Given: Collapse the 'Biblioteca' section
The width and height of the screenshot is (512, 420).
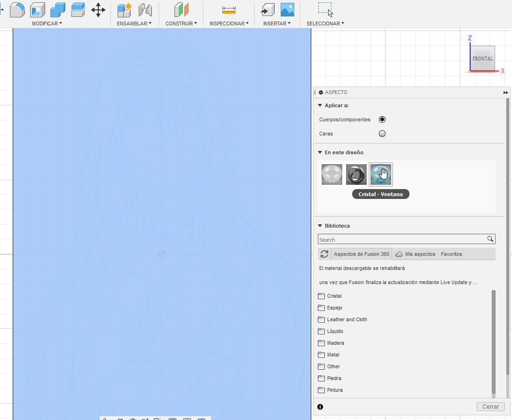Looking at the screenshot, I should coord(320,226).
